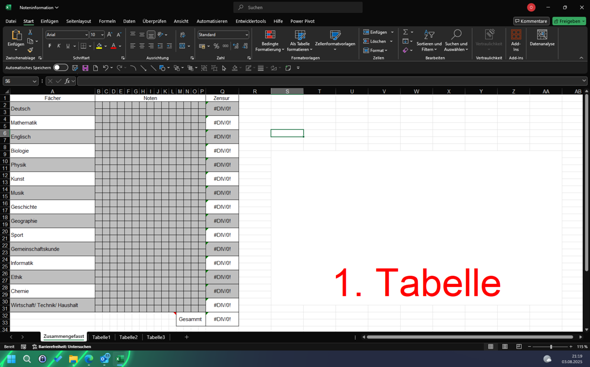The width and height of the screenshot is (590, 367).
Task: Switch to the Tabelle1 sheet tab
Action: tap(101, 337)
